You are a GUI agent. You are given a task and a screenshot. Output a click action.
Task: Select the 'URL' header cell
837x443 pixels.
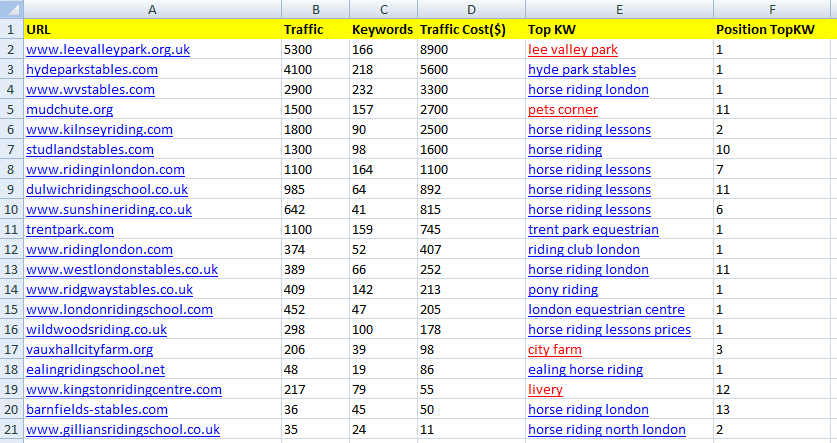click(153, 29)
